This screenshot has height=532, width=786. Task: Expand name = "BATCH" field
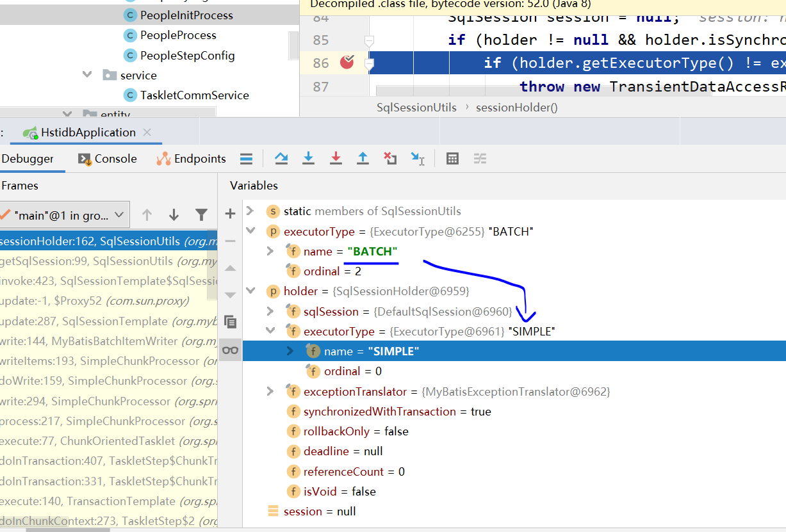click(270, 252)
